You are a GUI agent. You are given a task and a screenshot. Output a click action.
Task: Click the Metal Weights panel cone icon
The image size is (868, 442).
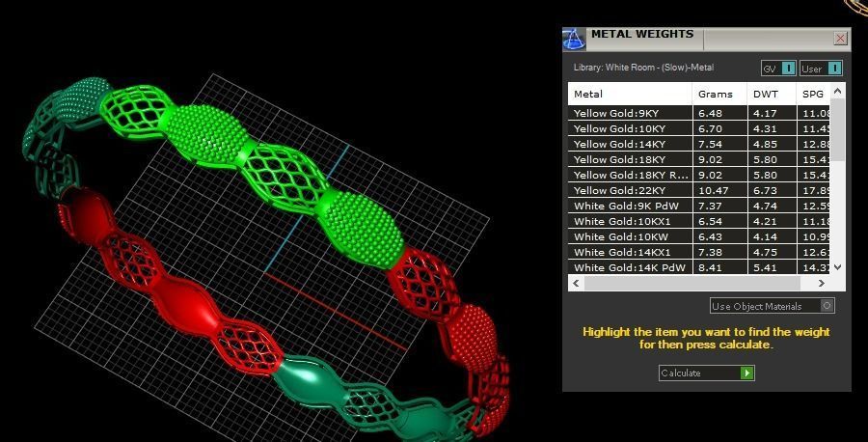[x=575, y=40]
